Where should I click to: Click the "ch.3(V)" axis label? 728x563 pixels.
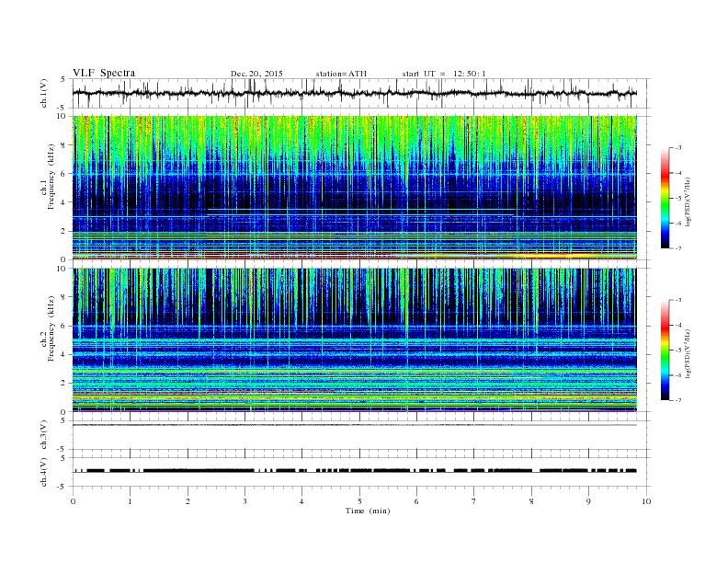click(44, 435)
